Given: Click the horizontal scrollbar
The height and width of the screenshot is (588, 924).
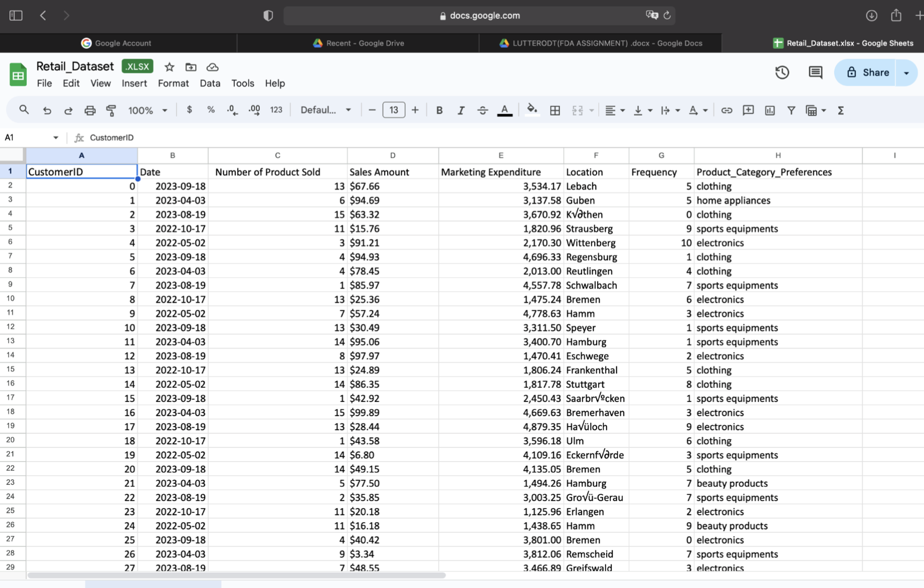Looking at the screenshot, I should coord(236,575).
